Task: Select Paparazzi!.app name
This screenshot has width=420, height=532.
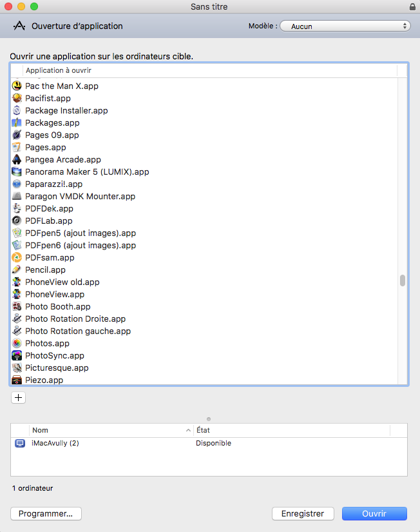Action: point(53,184)
